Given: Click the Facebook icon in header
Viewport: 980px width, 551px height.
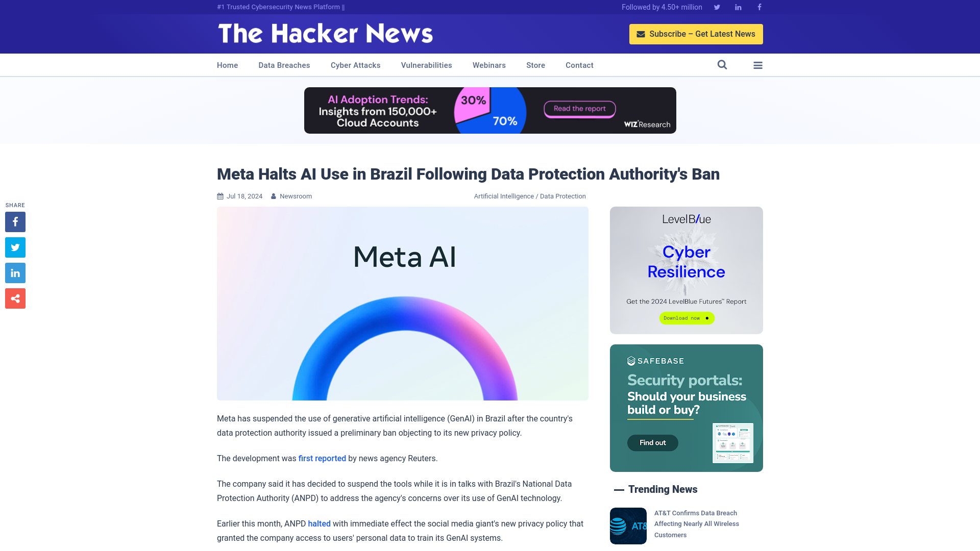Looking at the screenshot, I should [759, 7].
